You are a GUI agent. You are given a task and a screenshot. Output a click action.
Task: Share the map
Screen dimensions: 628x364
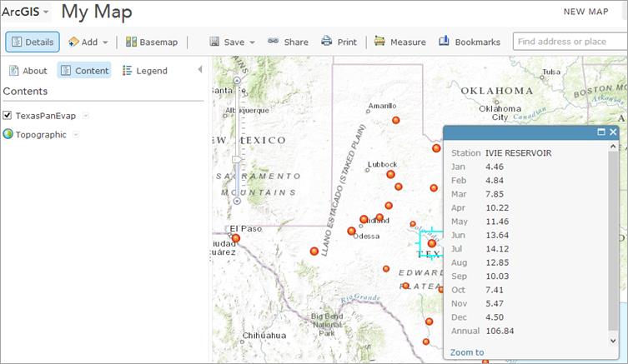click(288, 42)
